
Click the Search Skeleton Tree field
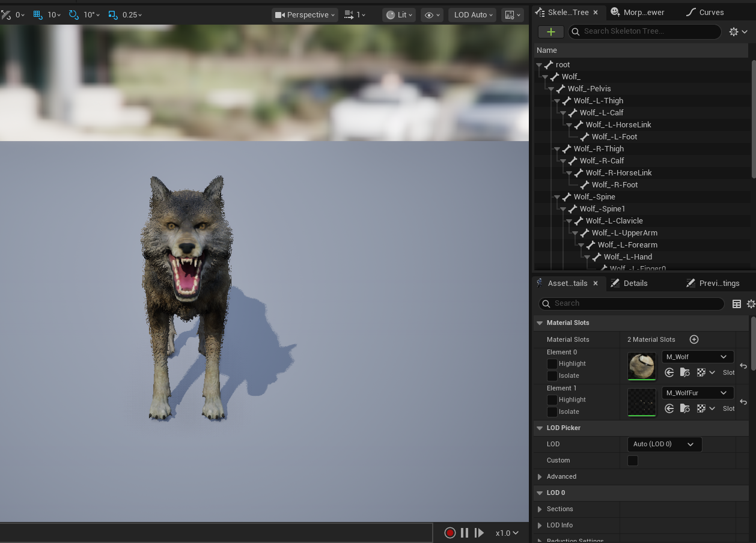coord(644,32)
